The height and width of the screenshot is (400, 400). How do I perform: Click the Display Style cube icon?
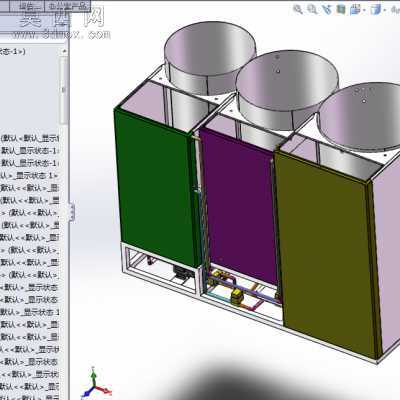(376, 9)
